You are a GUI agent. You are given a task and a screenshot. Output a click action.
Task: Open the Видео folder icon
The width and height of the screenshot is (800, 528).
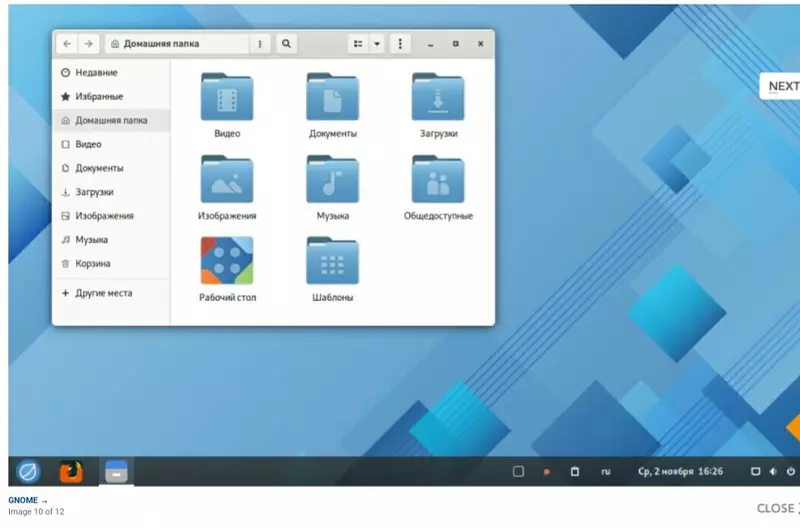[x=227, y=98]
